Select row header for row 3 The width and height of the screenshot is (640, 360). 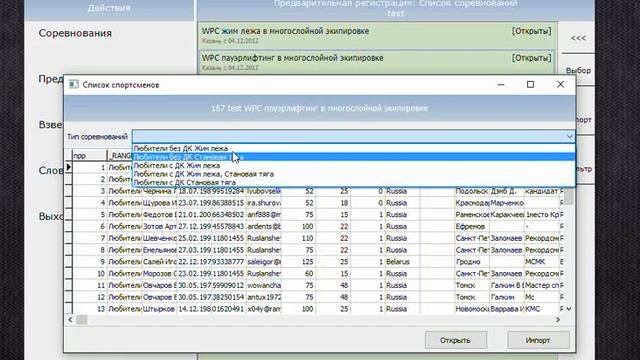69,191
